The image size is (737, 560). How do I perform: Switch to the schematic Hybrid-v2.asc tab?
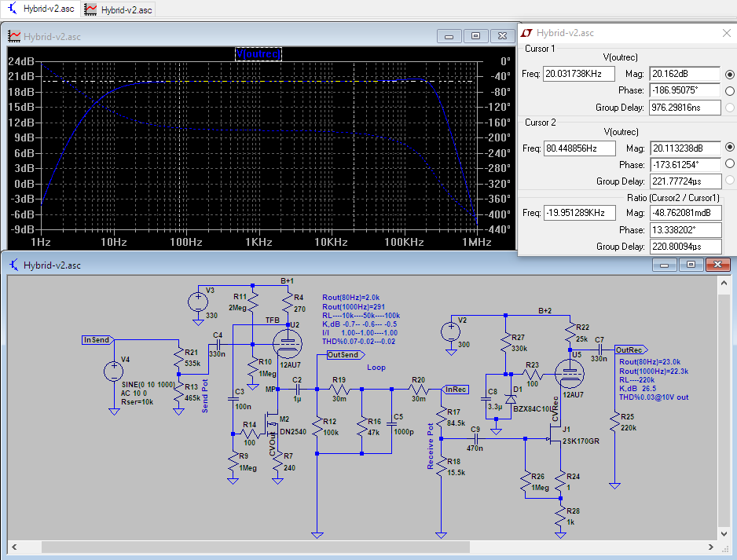coord(39,9)
